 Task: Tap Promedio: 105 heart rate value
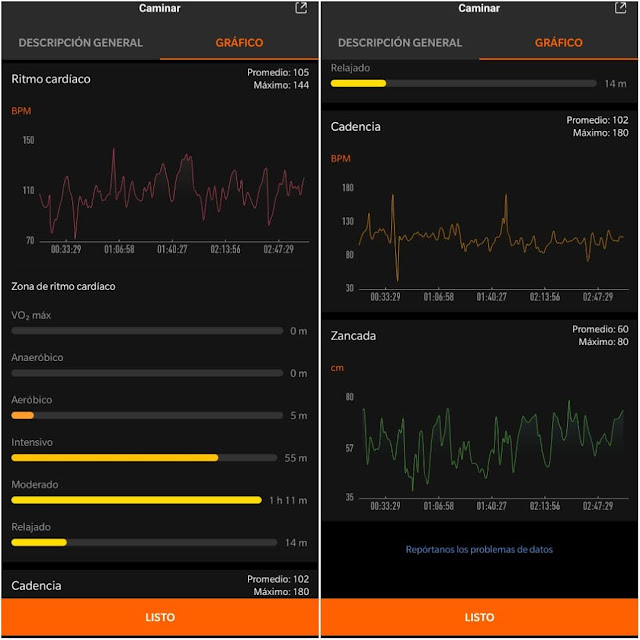(278, 72)
